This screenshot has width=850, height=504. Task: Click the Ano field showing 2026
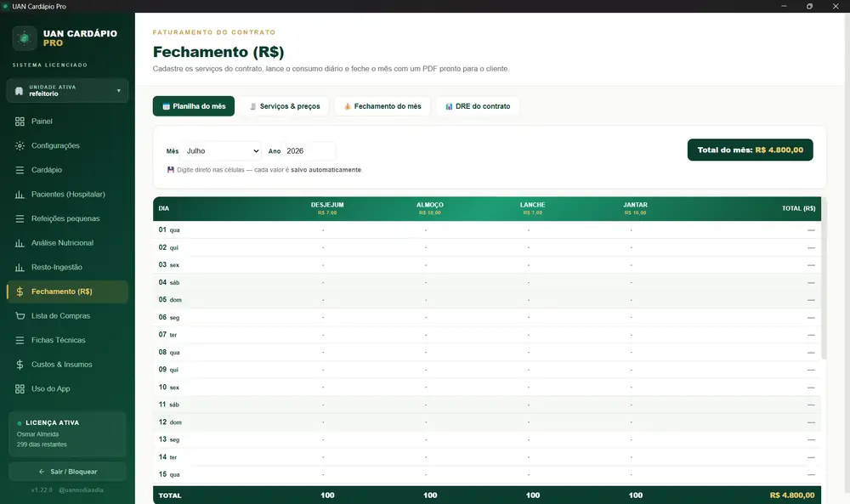(x=309, y=151)
